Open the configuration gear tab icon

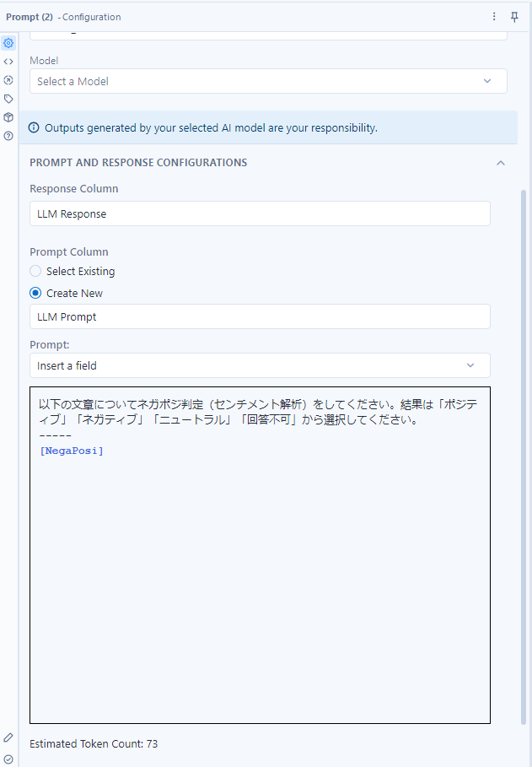[x=8, y=43]
